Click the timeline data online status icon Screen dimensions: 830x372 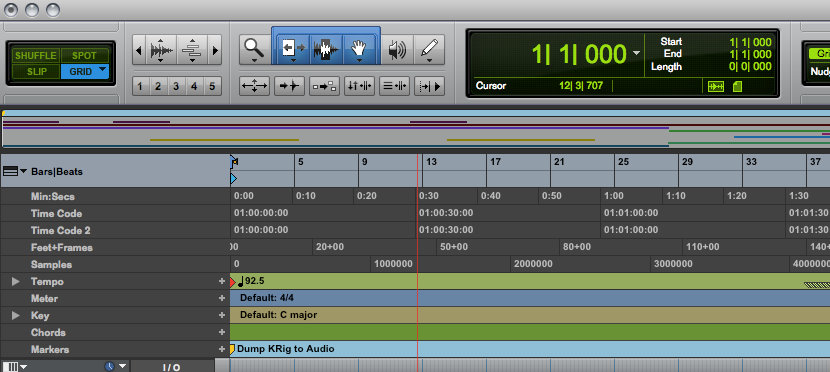pos(716,87)
